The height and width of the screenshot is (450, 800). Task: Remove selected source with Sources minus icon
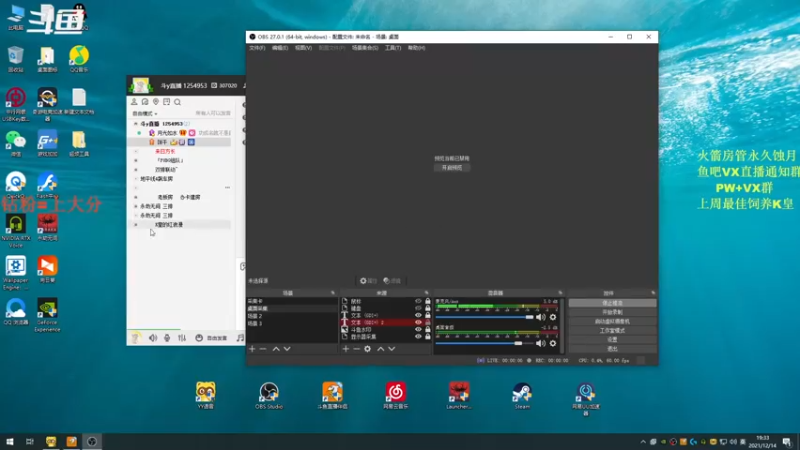[357, 349]
